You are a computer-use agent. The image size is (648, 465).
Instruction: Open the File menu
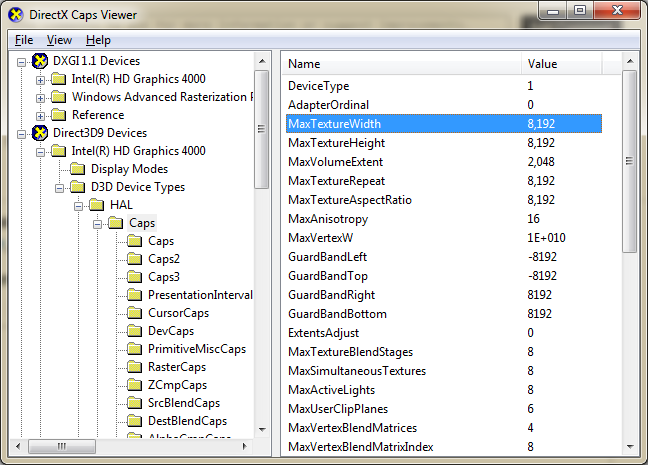pyautogui.click(x=24, y=40)
